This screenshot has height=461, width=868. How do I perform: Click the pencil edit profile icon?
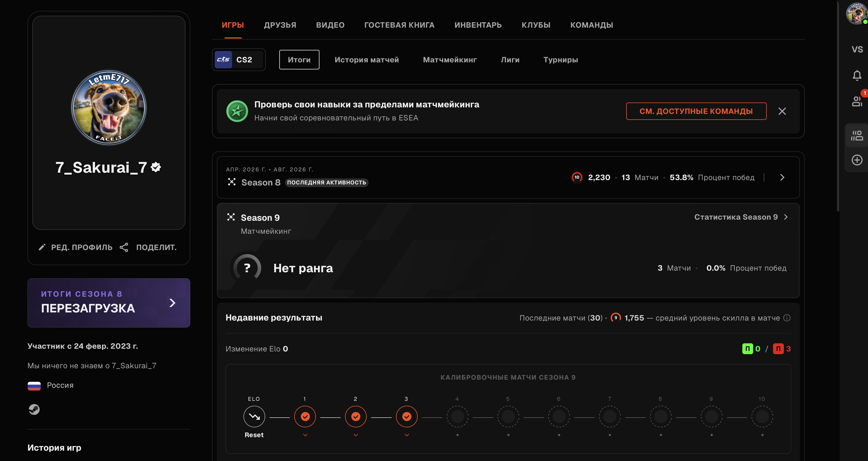coord(42,248)
